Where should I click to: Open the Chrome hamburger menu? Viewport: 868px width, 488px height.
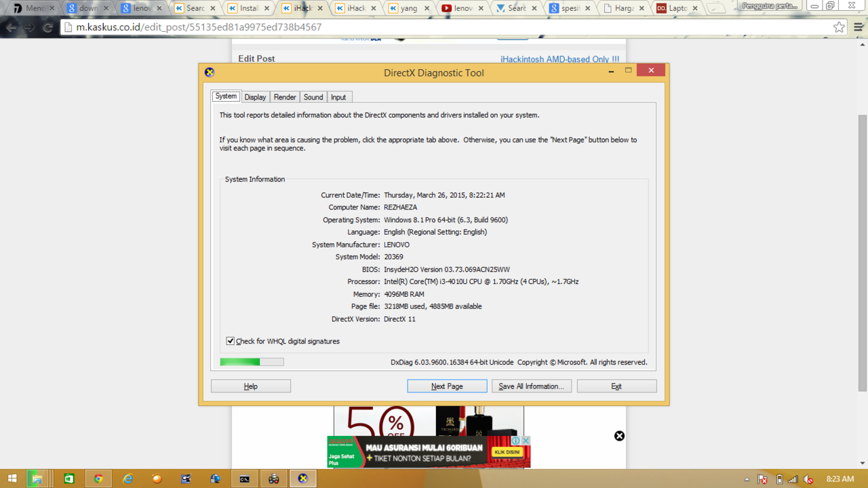pos(858,27)
